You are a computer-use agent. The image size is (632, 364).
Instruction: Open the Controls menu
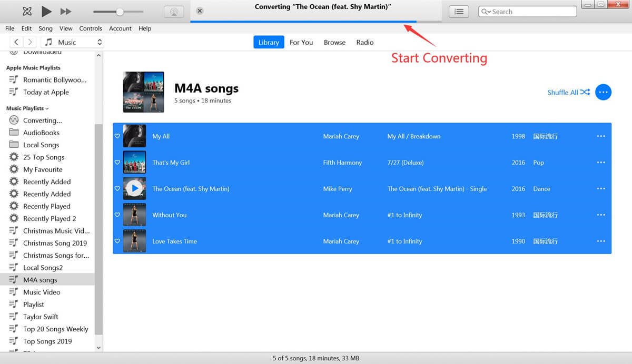click(91, 28)
